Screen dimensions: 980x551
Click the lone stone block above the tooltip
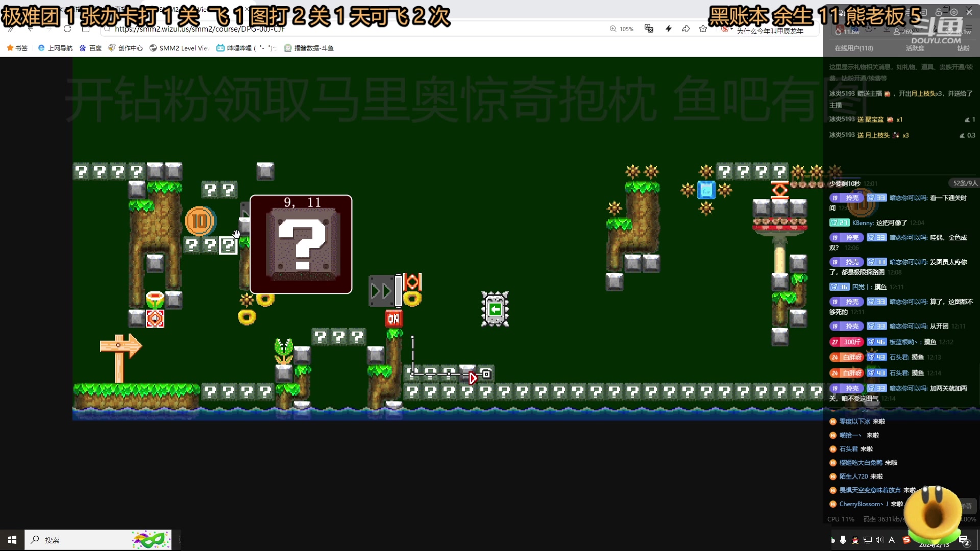[265, 171]
